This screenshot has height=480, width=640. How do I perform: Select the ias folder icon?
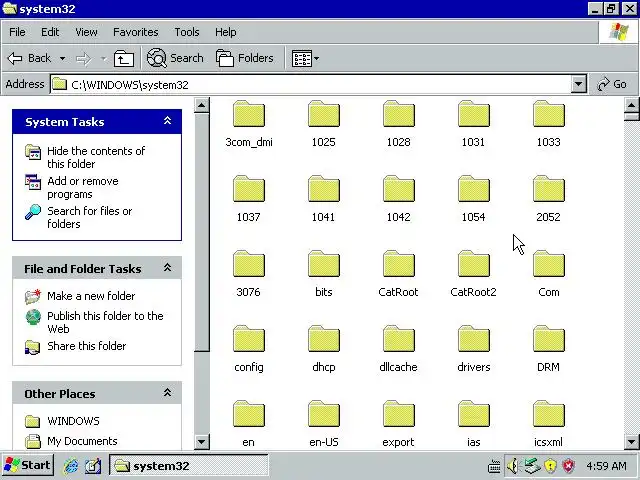(x=473, y=414)
